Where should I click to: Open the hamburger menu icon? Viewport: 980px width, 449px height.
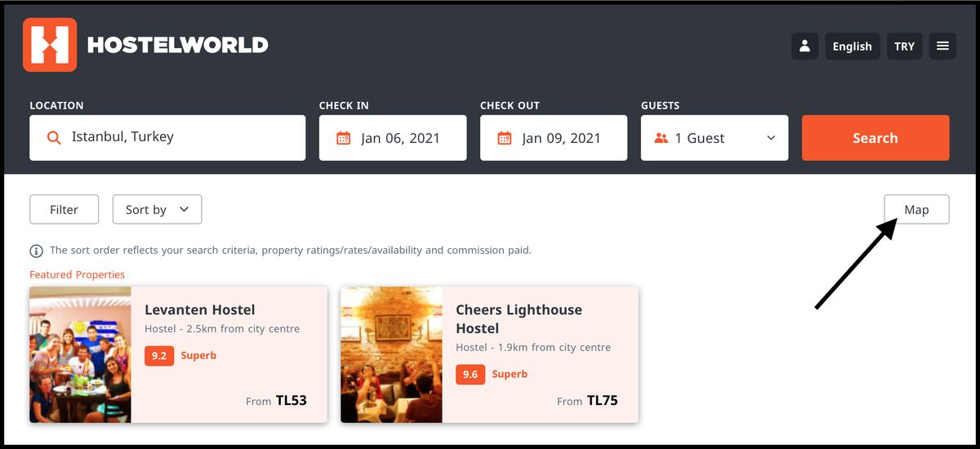point(942,46)
